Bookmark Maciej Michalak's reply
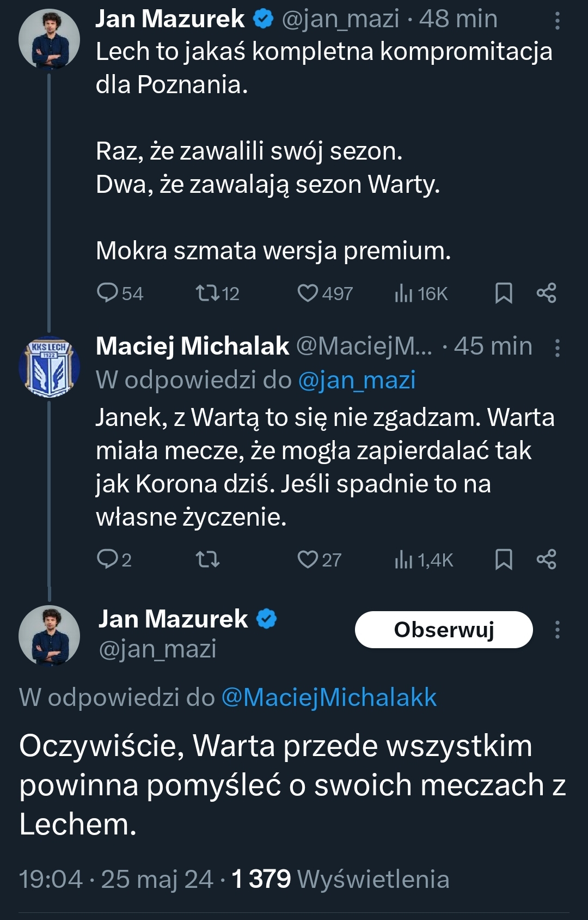The height and width of the screenshot is (920, 588). (x=504, y=559)
